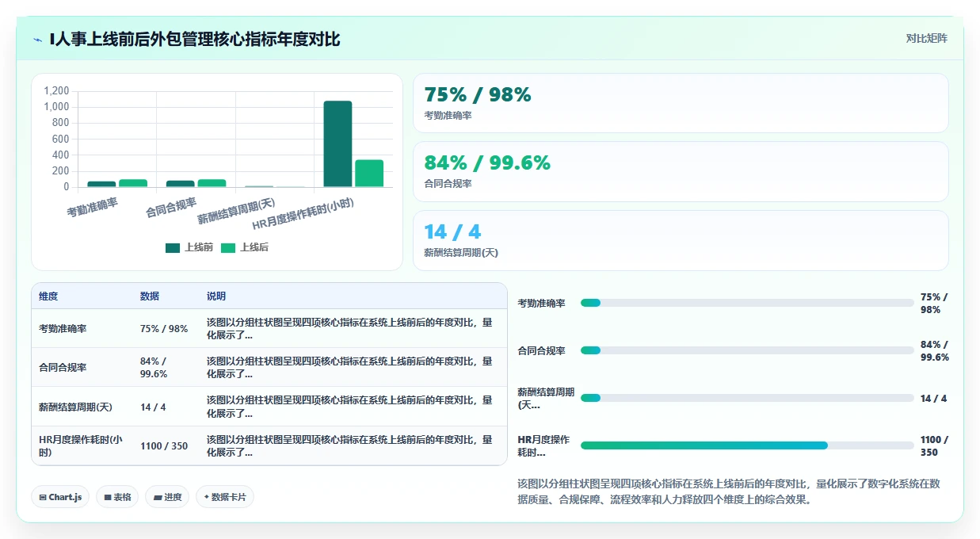Click the 对比矩阵 label in header
The image size is (980, 539).
(x=927, y=38)
